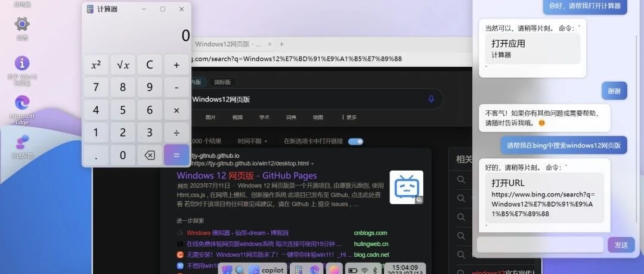Click digit 2 on calculator keypad
The image size is (644, 274).
pos(123,133)
